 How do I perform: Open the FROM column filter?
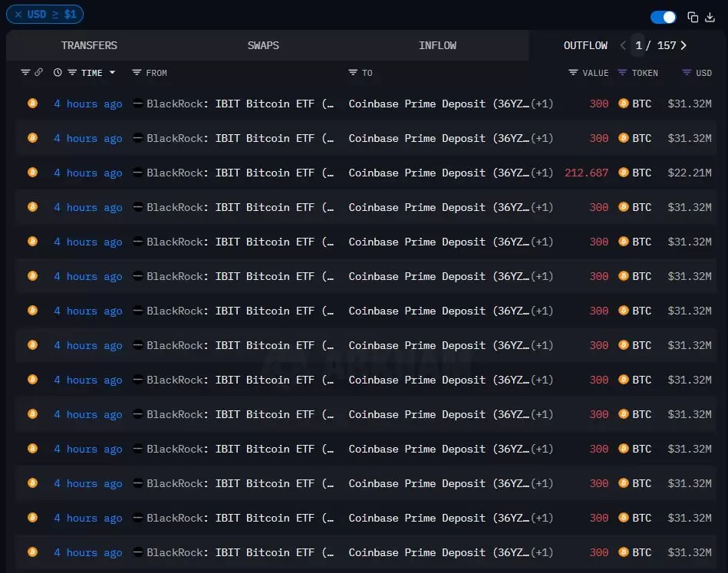point(137,72)
